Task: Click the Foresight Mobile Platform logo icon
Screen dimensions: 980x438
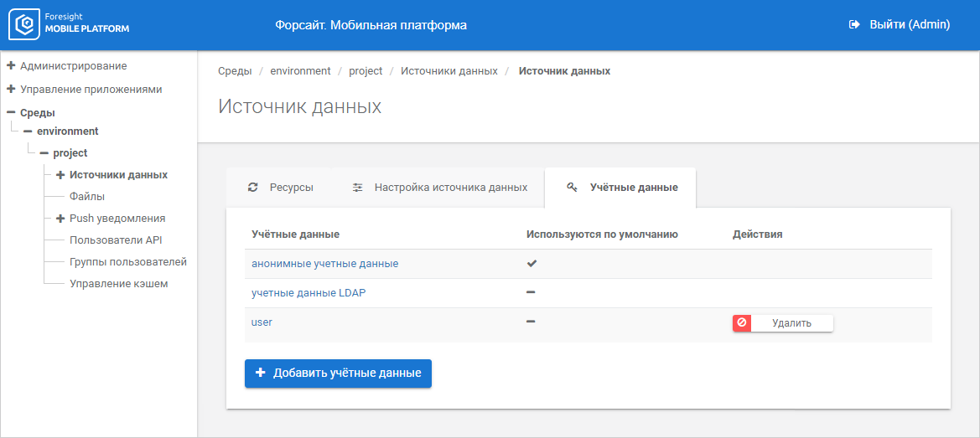Action: (24, 25)
